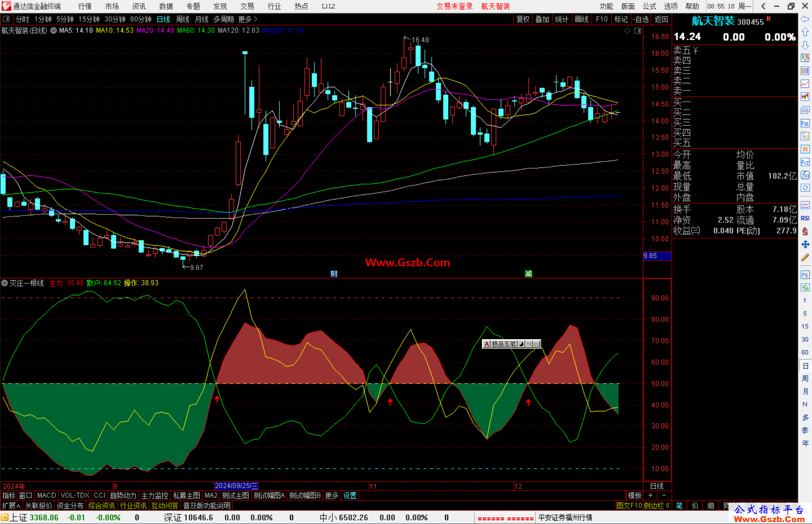Click the blue four-way move arrows icon

point(805,245)
